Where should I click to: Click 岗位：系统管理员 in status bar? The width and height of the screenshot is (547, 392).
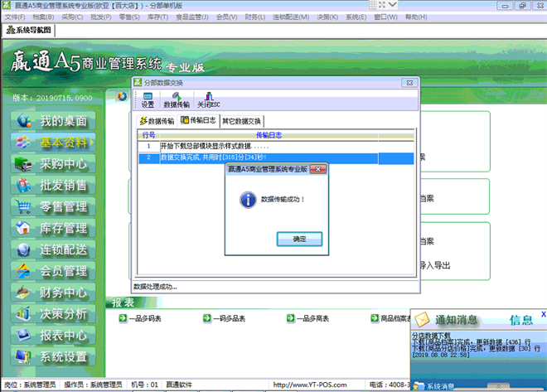[30, 385]
